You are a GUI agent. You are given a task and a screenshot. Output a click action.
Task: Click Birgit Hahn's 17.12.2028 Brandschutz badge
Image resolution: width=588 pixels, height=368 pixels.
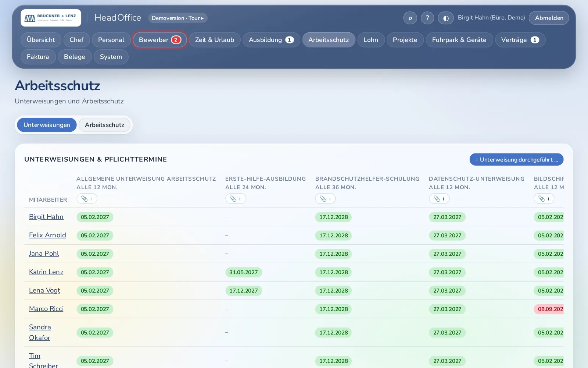point(334,217)
